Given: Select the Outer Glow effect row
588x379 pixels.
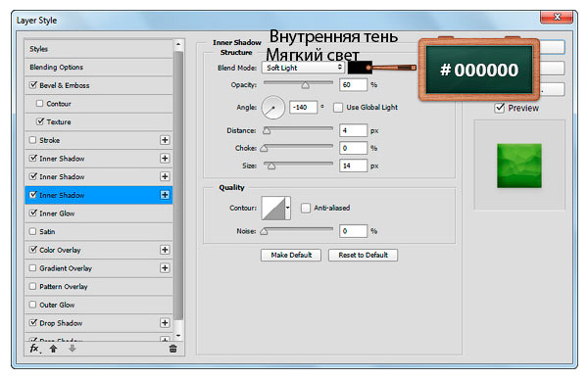Looking at the screenshot, I should pos(99,305).
